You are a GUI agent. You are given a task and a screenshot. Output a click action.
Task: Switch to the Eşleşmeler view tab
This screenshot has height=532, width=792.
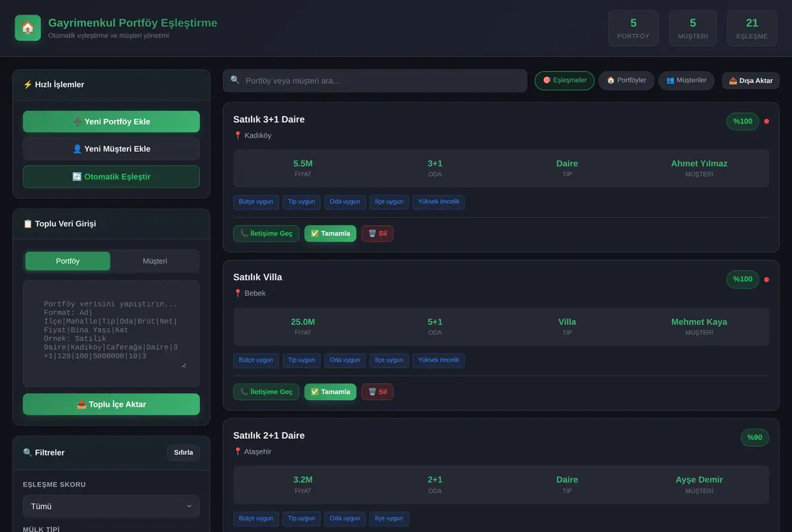click(564, 81)
